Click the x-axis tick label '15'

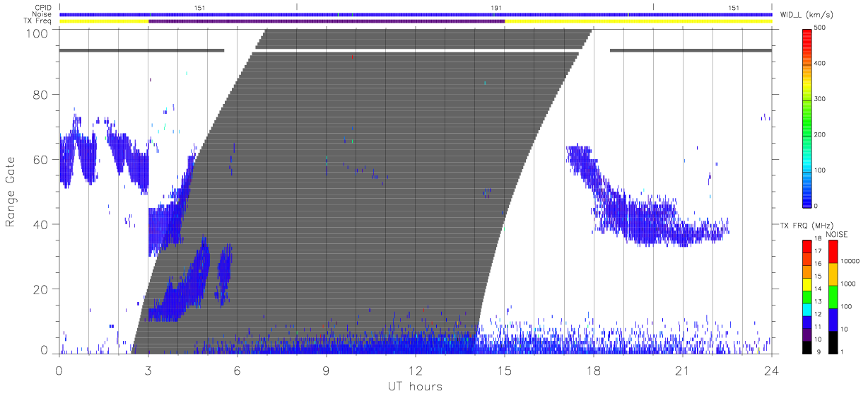click(x=504, y=370)
